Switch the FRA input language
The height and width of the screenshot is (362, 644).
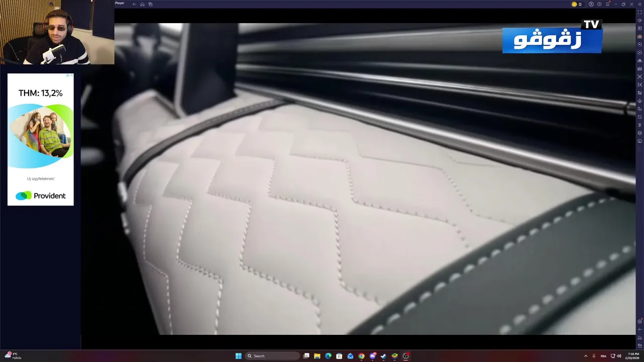pos(603,356)
